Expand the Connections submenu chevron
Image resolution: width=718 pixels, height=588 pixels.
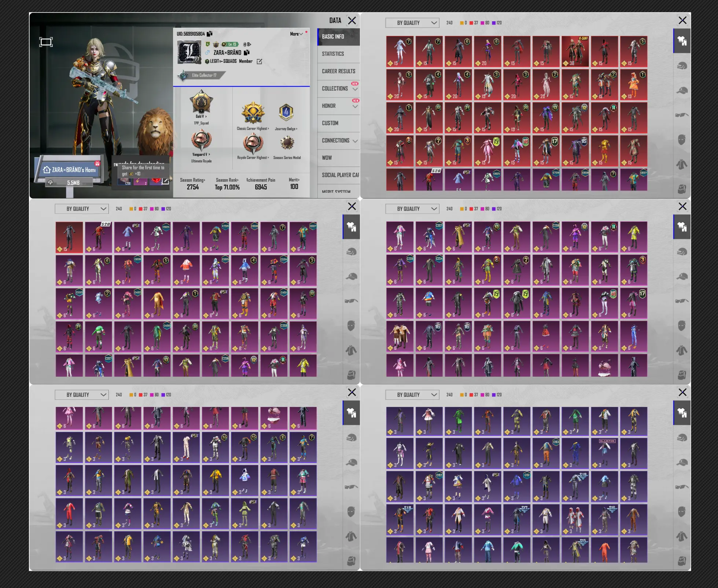(x=355, y=141)
